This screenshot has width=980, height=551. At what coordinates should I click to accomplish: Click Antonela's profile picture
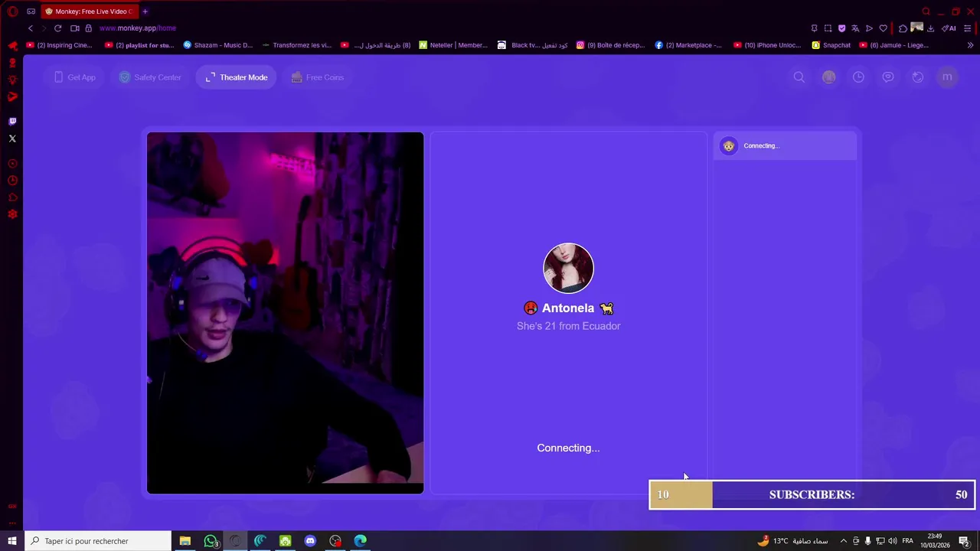[x=568, y=269]
